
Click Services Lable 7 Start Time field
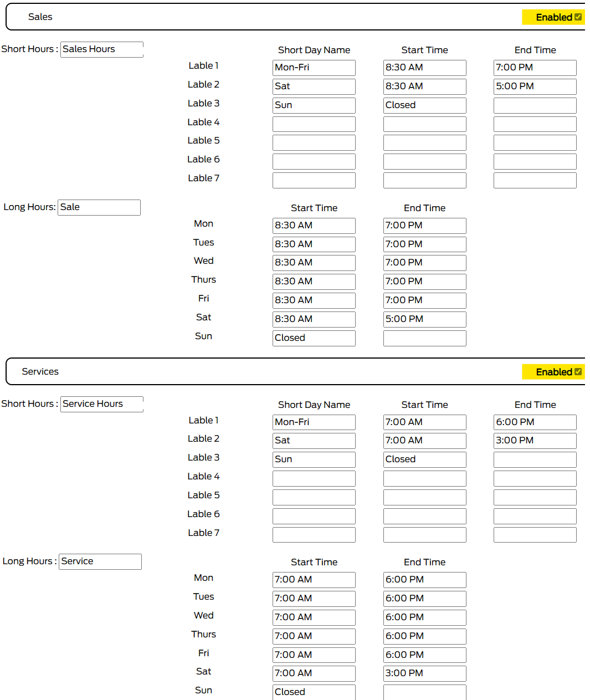425,535
